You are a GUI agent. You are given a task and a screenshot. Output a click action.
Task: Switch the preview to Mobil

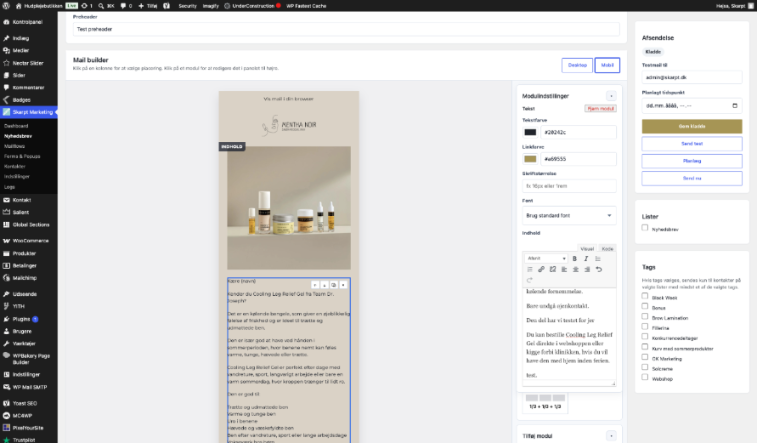tap(607, 65)
